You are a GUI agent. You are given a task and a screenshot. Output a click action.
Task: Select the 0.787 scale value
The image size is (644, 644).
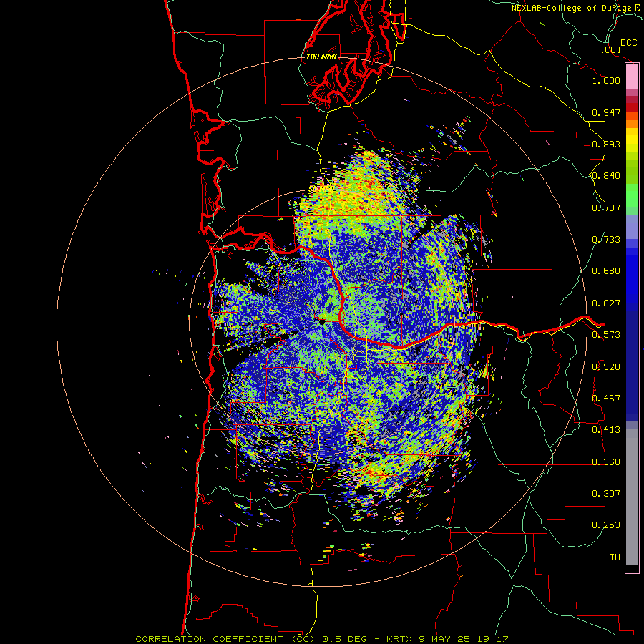[x=606, y=208]
